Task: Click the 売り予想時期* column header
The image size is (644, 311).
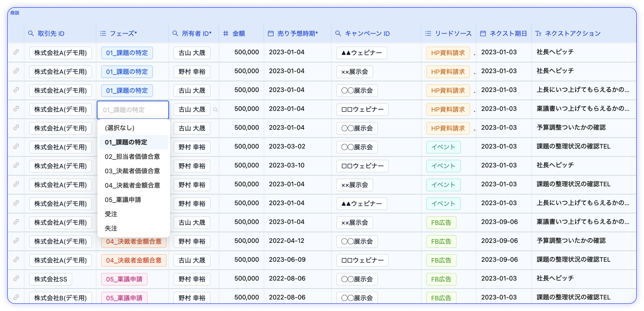Action: tap(298, 33)
